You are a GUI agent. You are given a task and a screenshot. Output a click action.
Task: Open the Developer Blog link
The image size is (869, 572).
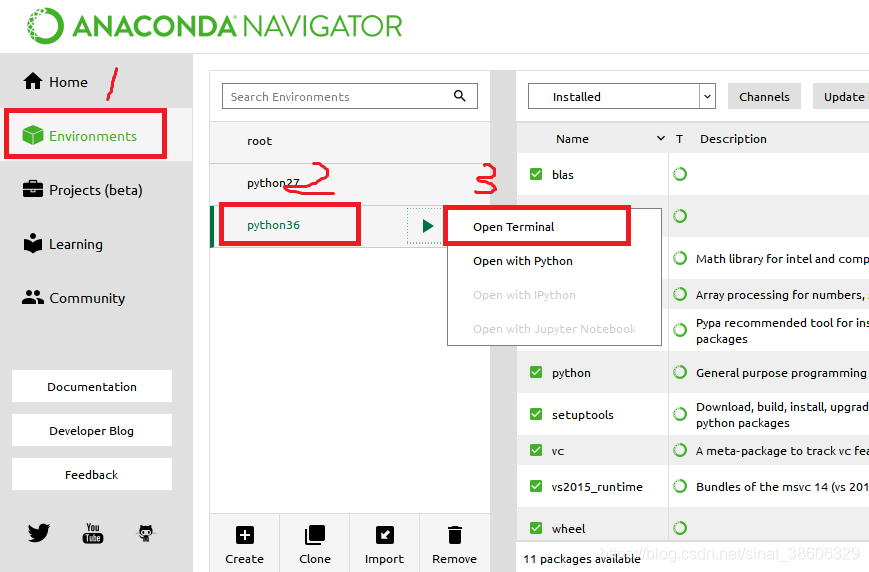(92, 430)
